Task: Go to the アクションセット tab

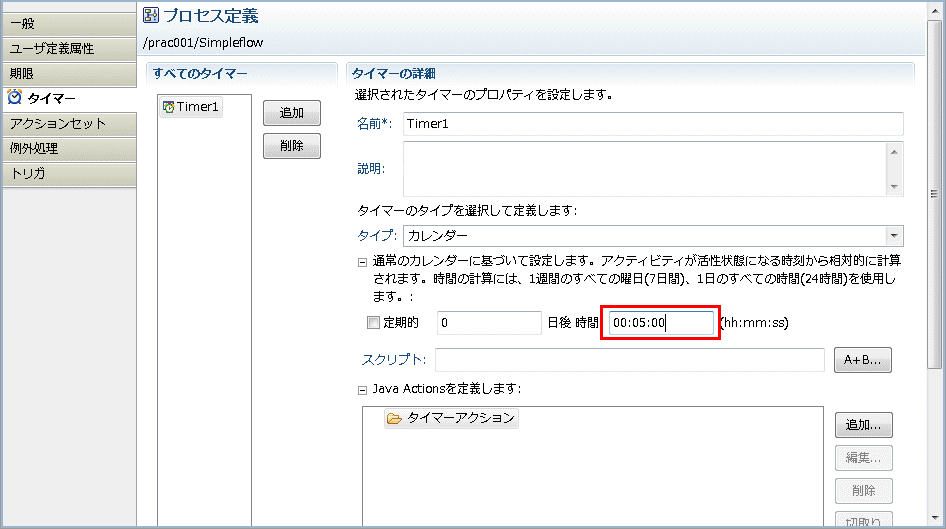Action: tap(69, 124)
